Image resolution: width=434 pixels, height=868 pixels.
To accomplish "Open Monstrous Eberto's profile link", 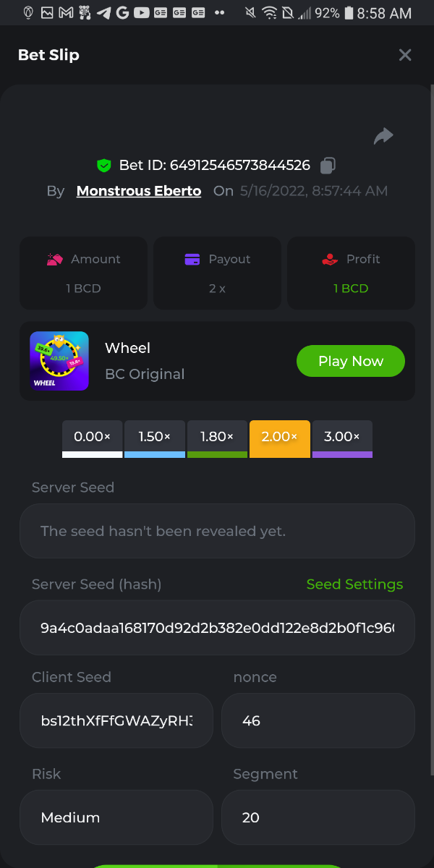I will pyautogui.click(x=139, y=191).
